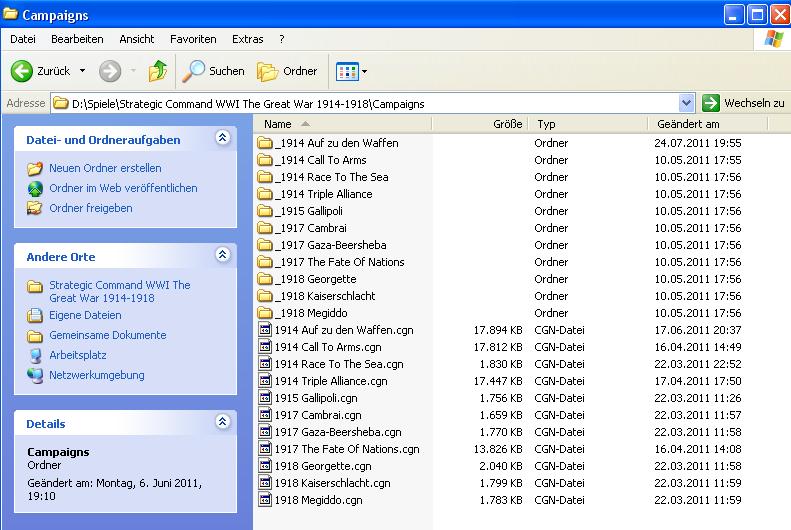Click the address path input field

click(373, 104)
